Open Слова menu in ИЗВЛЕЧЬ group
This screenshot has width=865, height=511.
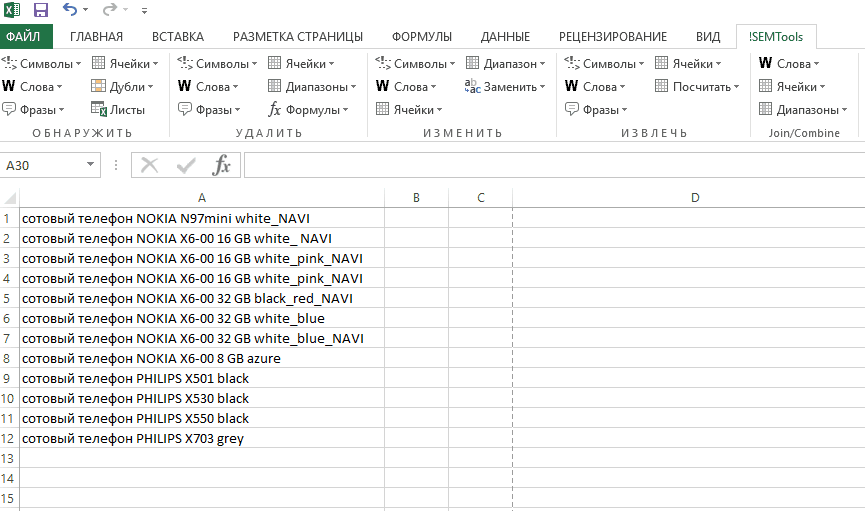pyautogui.click(x=595, y=87)
